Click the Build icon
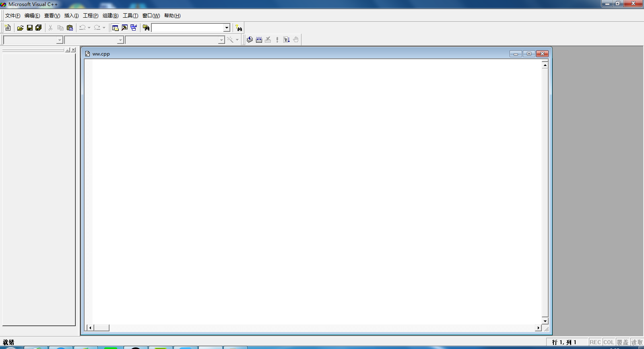 pyautogui.click(x=259, y=39)
